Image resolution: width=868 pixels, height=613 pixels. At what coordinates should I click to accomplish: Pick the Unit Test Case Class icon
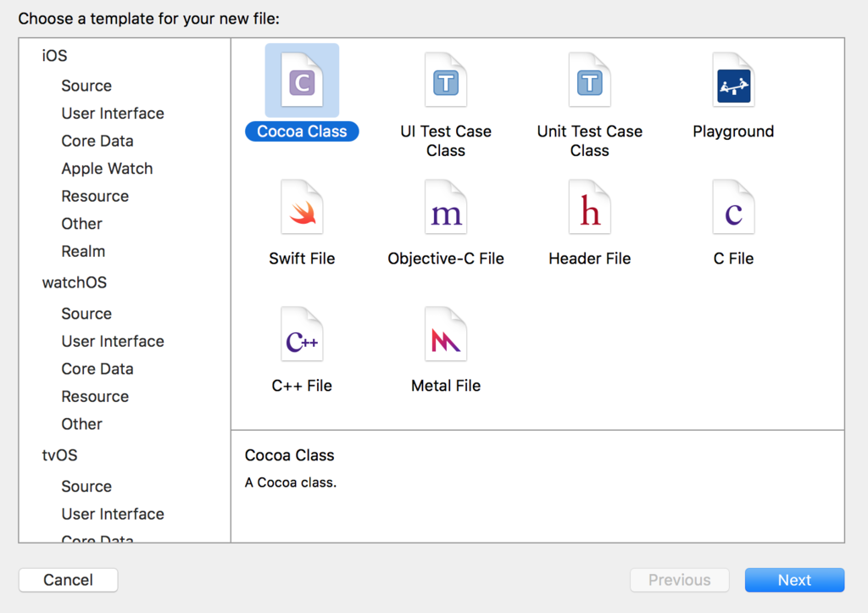[589, 81]
